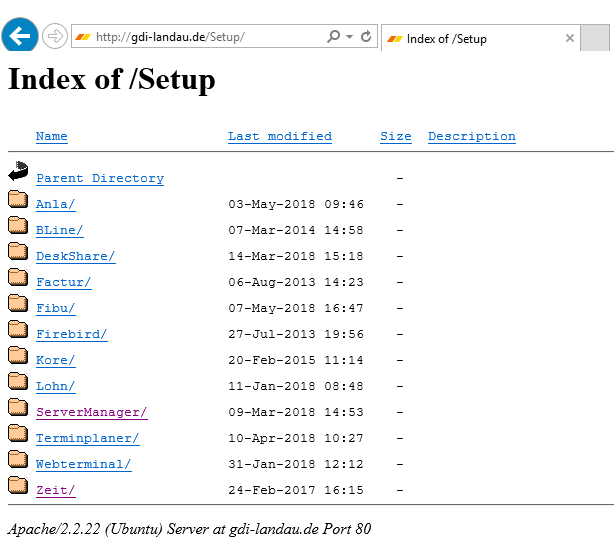
Task: Click the folder icon beside Firebird/
Action: coord(18,329)
